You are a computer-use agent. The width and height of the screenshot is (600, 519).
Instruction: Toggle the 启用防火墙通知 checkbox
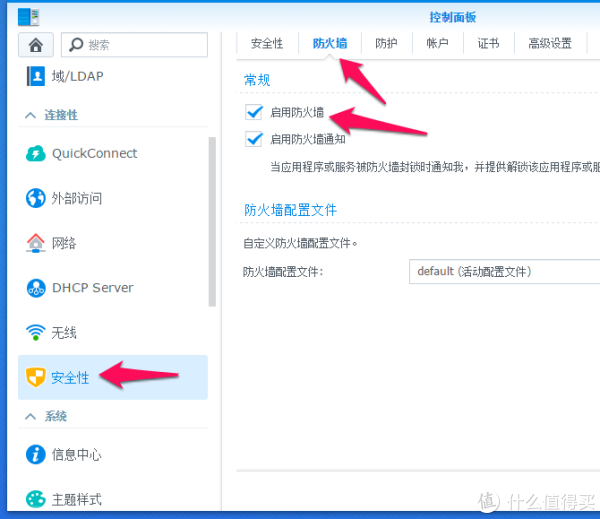point(254,139)
